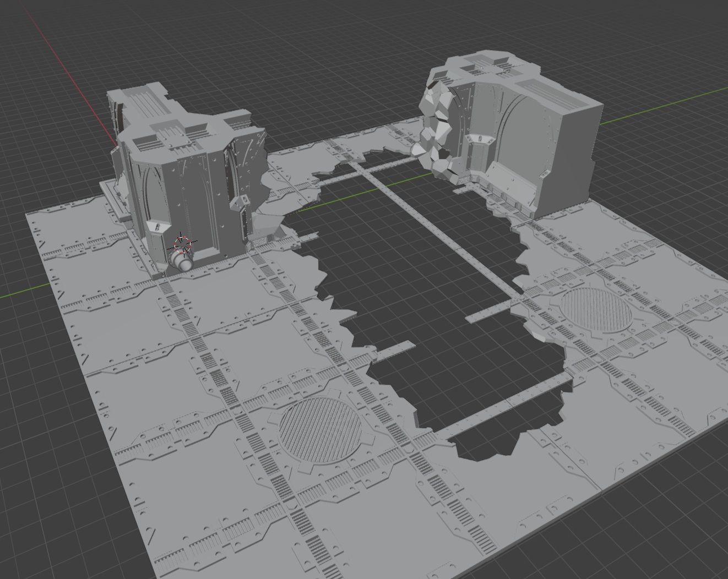Click the 3D cursor on the left building
The height and width of the screenshot is (579, 728).
(x=182, y=244)
